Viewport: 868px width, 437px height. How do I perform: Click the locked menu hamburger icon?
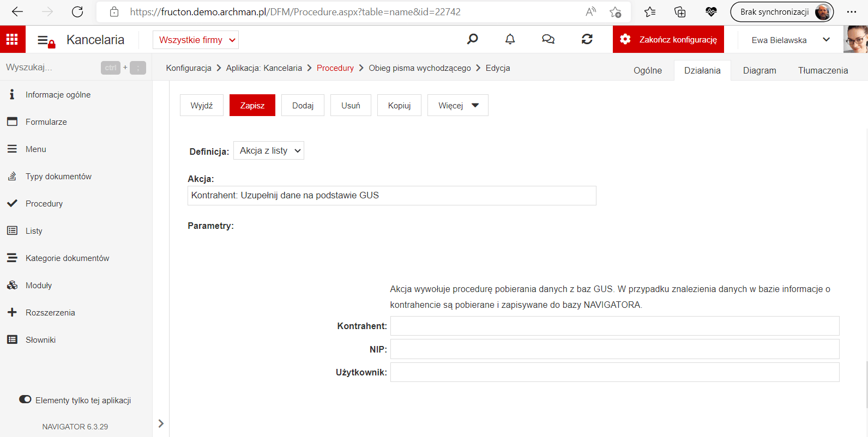(46, 41)
